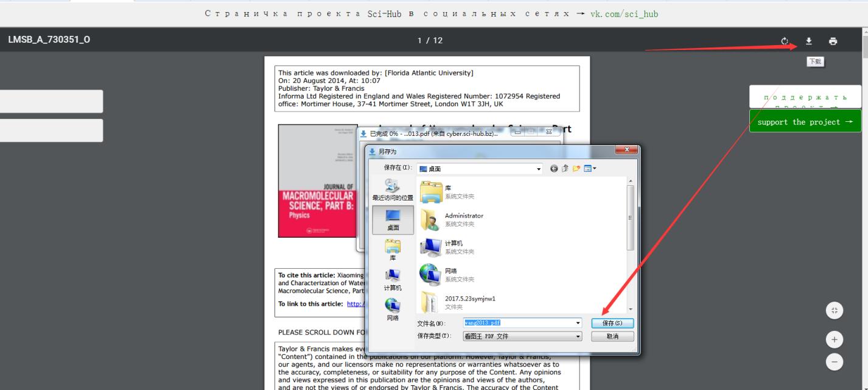Select 桌面 in the places sidebar
The image size is (868, 390).
393,219
